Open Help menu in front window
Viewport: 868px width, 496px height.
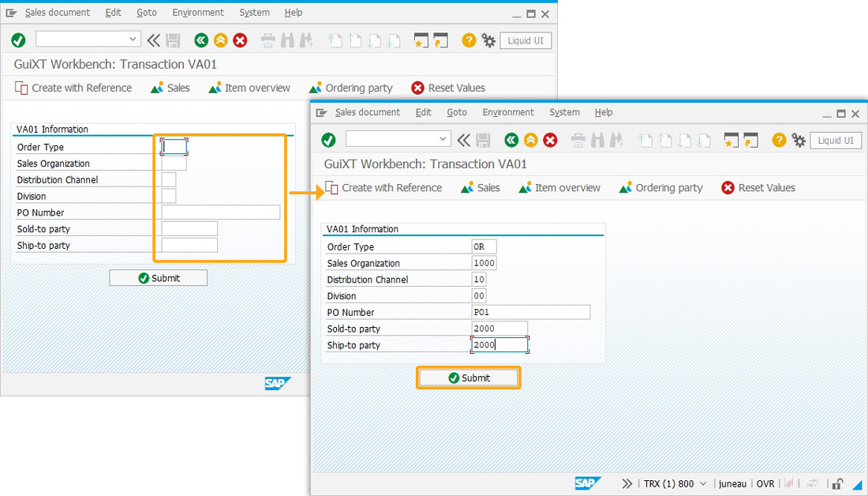coord(604,112)
